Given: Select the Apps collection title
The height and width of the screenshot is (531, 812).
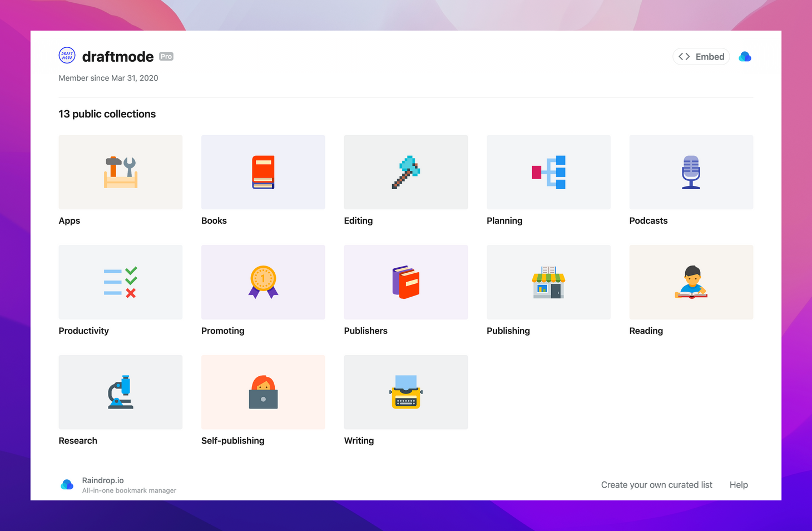Looking at the screenshot, I should (x=70, y=220).
